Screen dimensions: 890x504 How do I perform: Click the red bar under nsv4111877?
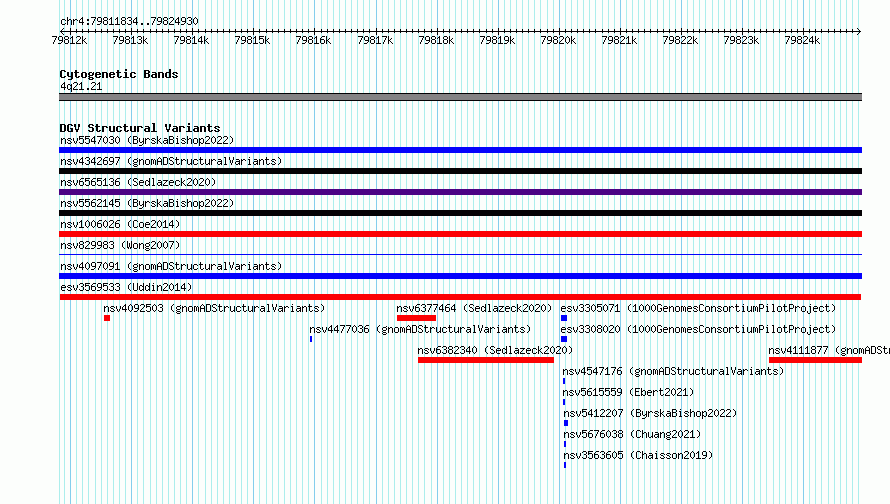click(x=815, y=360)
